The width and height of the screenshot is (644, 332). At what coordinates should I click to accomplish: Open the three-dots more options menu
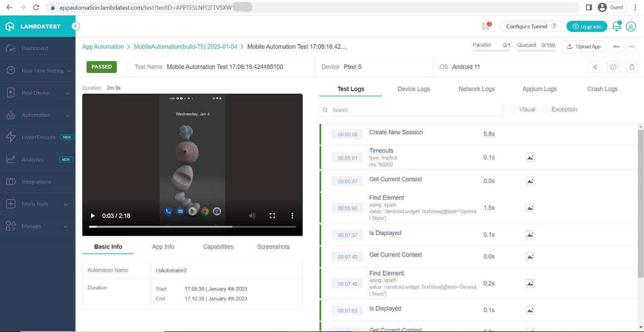[x=632, y=47]
